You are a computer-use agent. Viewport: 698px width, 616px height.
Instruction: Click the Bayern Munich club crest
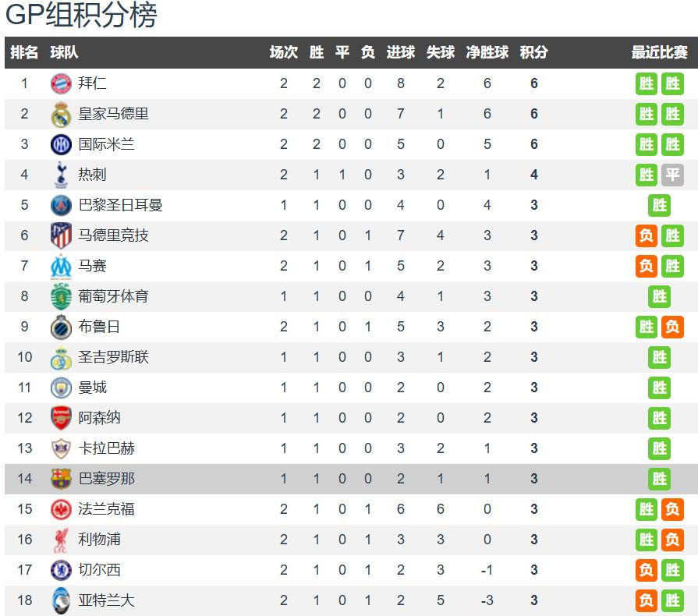[x=61, y=83]
